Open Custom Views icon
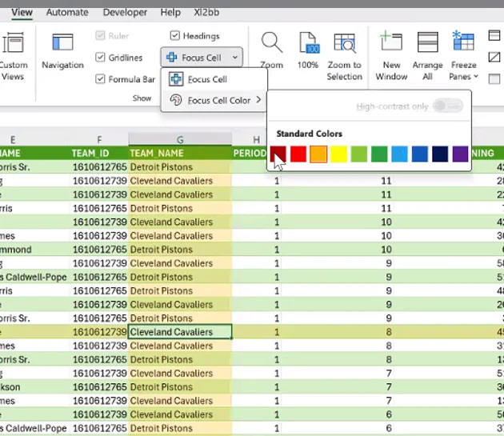This screenshot has width=504, height=436. point(13,42)
